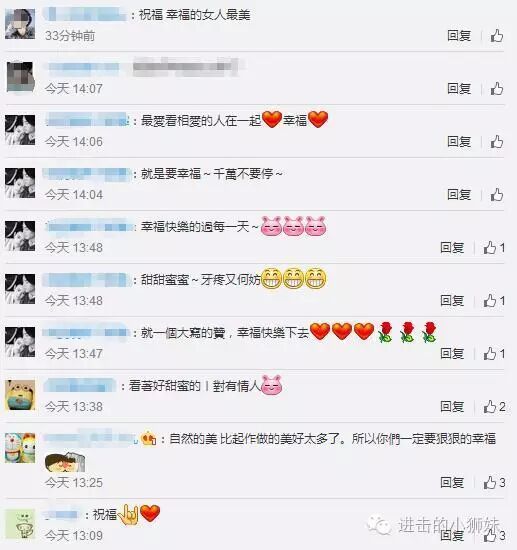Click 回复 on the 14:07 comment
This screenshot has height=550, width=517.
pyautogui.click(x=459, y=89)
